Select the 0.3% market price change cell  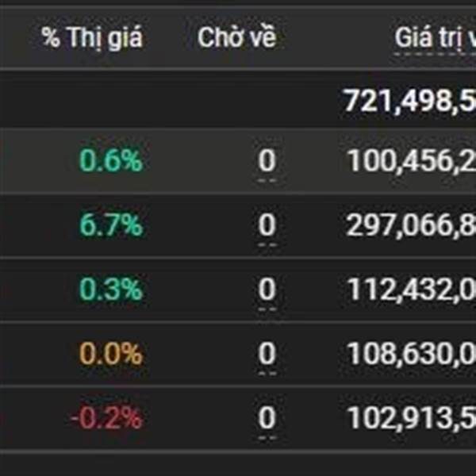point(111,290)
